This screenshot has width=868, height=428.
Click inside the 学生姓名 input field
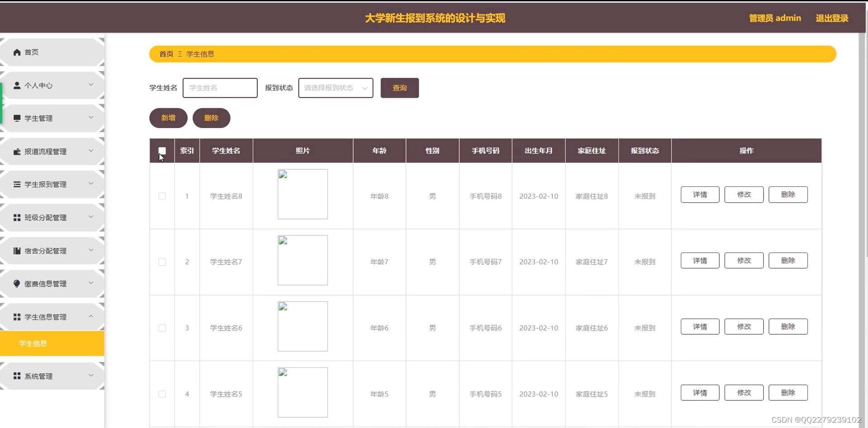click(x=220, y=88)
